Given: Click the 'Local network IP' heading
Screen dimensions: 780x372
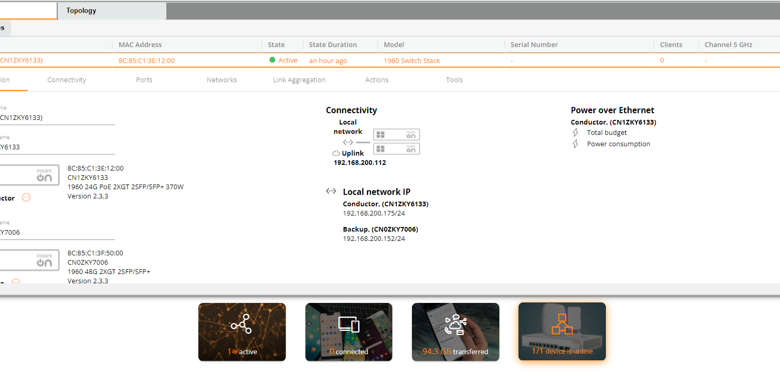Looking at the screenshot, I should pos(377,191).
